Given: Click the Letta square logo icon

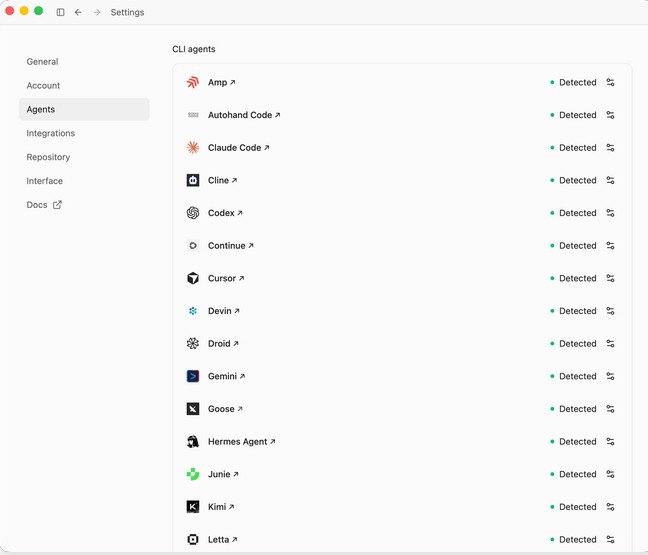Looking at the screenshot, I should click(x=193, y=539).
